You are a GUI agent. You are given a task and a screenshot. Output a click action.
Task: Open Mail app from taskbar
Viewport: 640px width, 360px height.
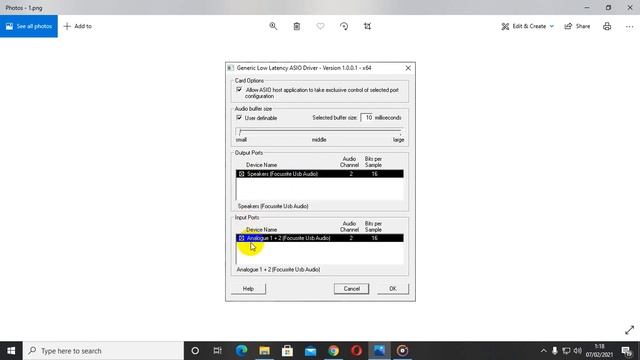pyautogui.click(x=310, y=351)
